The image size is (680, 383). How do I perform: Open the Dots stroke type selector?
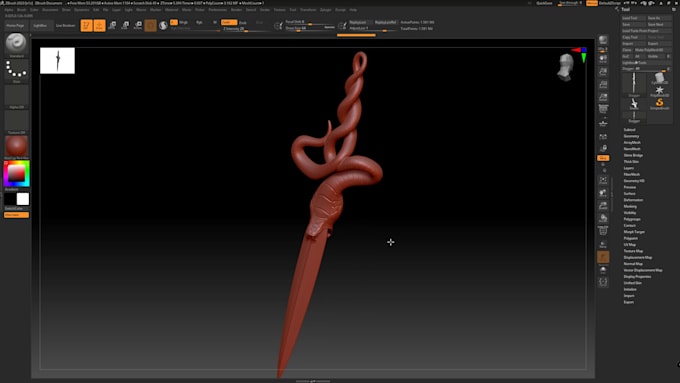pos(16,70)
